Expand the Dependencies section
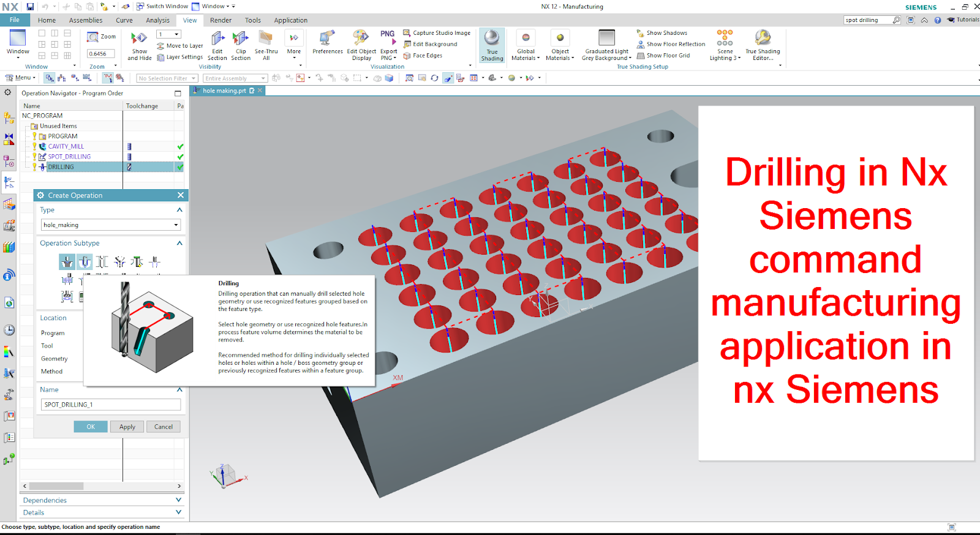The width and height of the screenshot is (980, 535). (x=178, y=500)
